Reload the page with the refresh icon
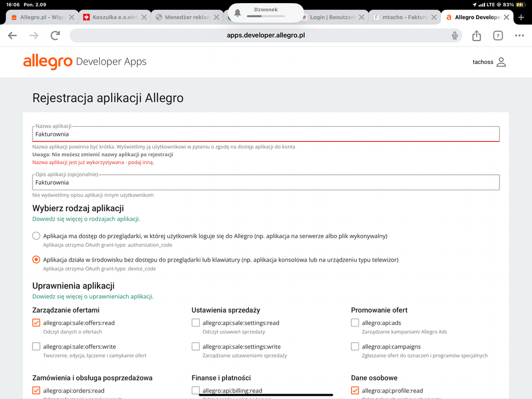Image resolution: width=532 pixels, height=399 pixels. click(55, 35)
